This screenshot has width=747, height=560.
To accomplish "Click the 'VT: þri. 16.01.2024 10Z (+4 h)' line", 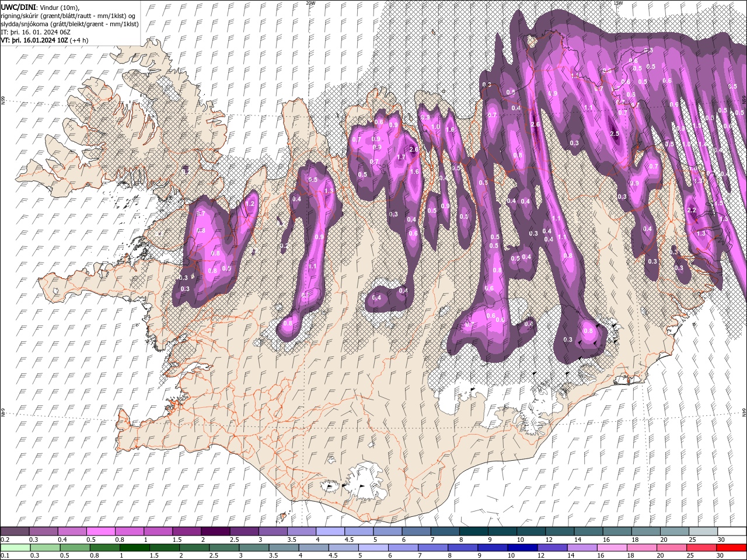I will point(45,40).
